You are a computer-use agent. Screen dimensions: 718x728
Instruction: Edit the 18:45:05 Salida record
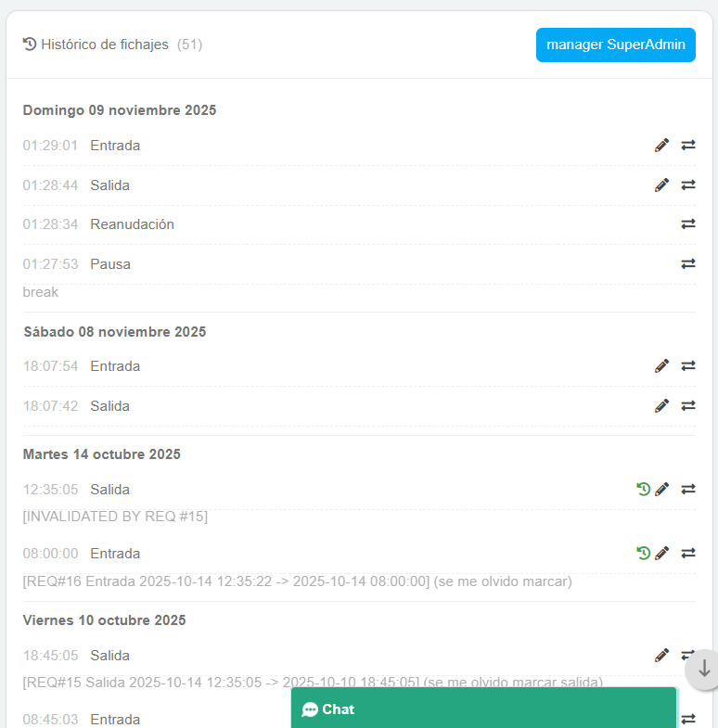coord(661,656)
